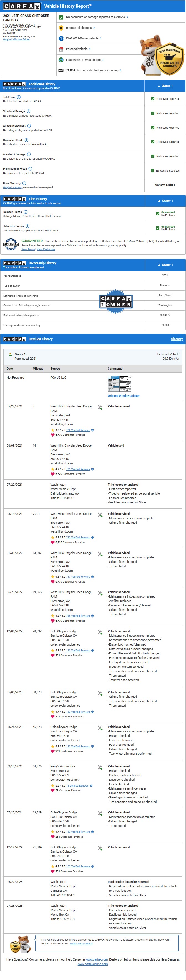Click the Guaranteed checkmark for Damage Brands
The height and width of the screenshot is (980, 186).
point(157,214)
